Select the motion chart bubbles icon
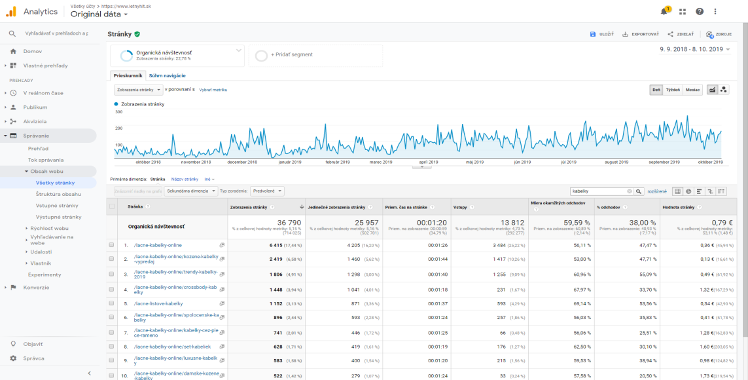Image resolution: width=748 pixels, height=380 pixels. click(724, 90)
